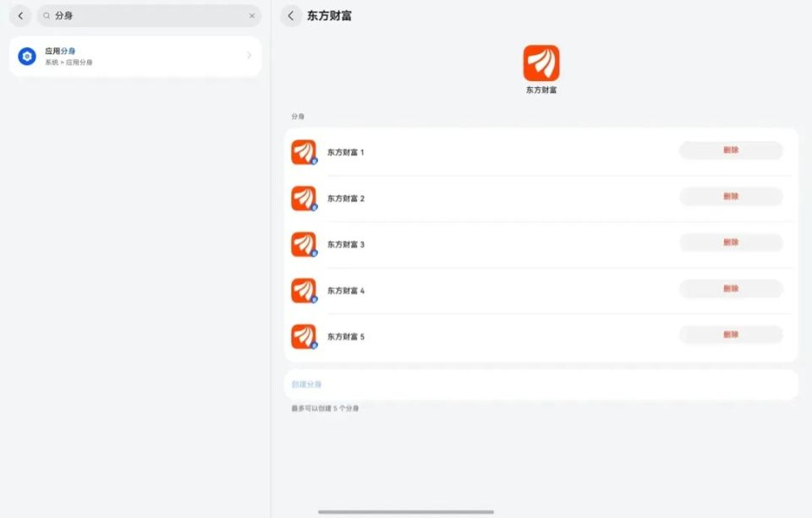Delete clone 东方财富 1

pos(731,150)
